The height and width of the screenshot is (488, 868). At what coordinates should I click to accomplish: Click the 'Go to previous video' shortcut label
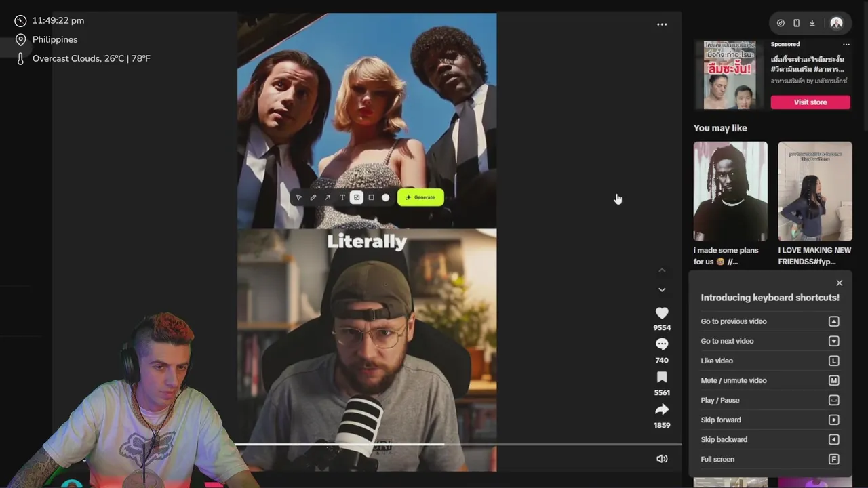coord(734,321)
